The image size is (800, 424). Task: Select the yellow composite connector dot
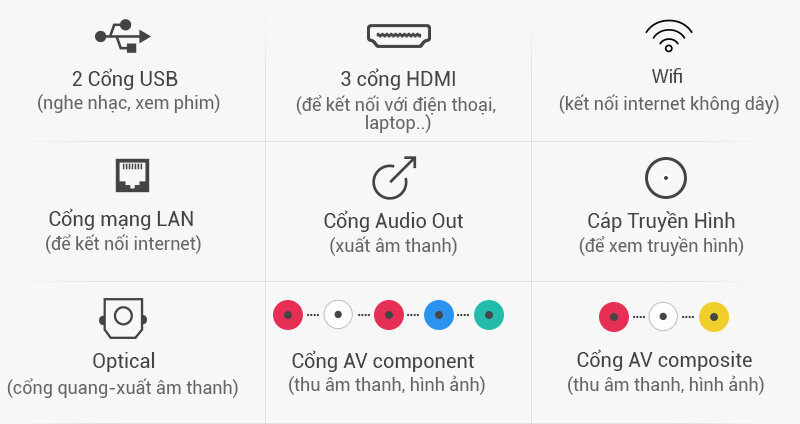pos(714,317)
